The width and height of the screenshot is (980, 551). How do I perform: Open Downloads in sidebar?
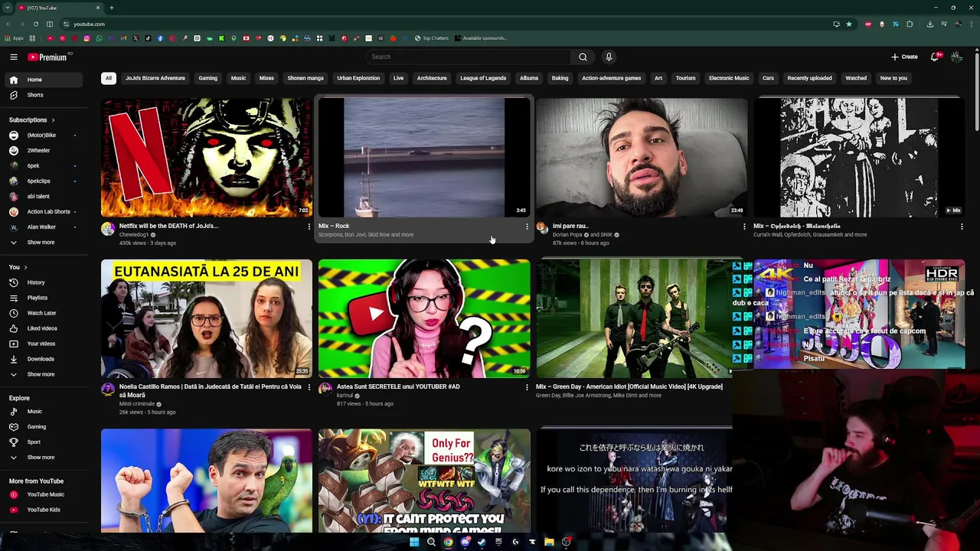[43, 359]
